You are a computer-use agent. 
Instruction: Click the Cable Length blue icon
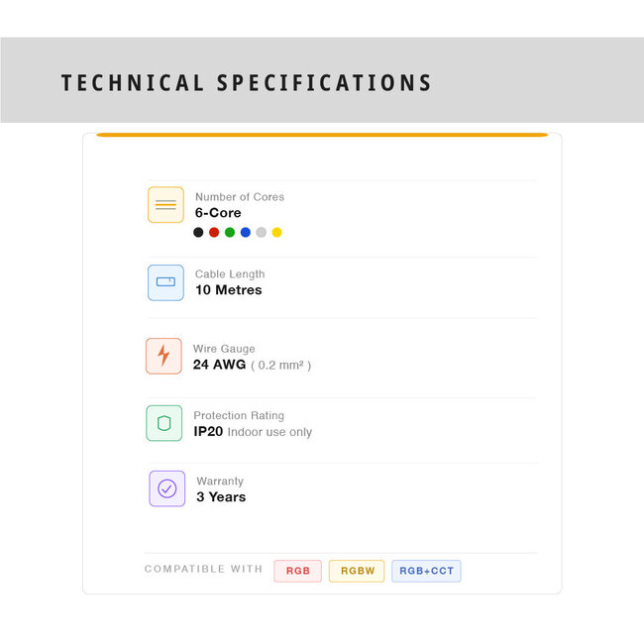click(x=165, y=282)
